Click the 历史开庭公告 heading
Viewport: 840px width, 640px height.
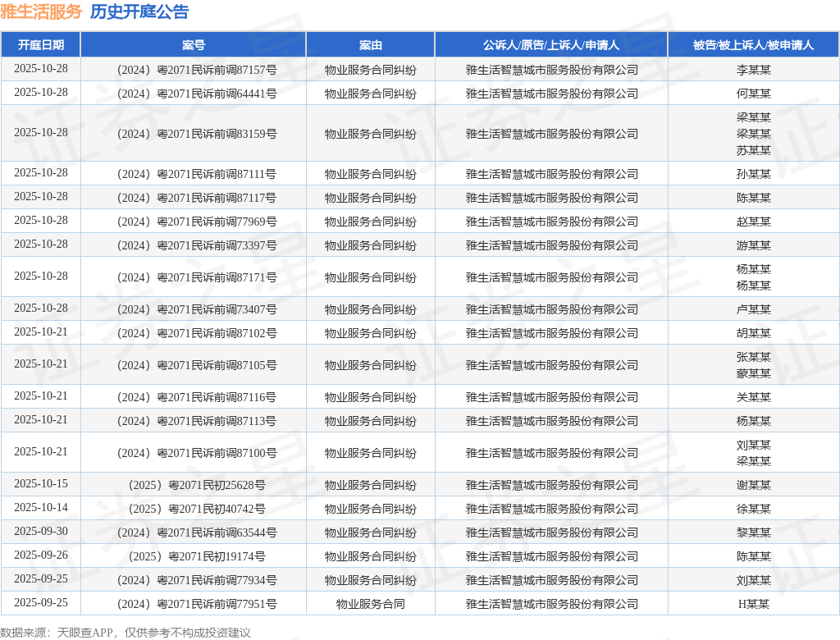(x=139, y=11)
